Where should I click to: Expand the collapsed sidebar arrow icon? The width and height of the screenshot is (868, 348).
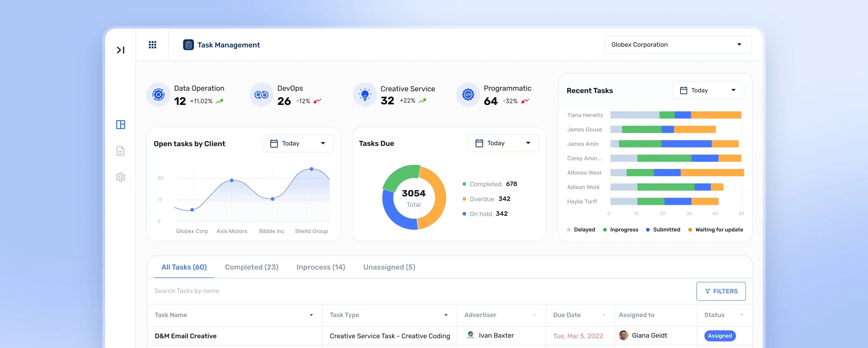(121, 50)
